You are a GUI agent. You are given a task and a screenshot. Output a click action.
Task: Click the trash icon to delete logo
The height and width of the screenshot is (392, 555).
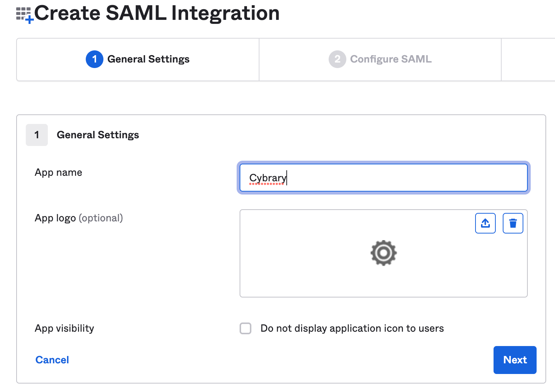513,223
